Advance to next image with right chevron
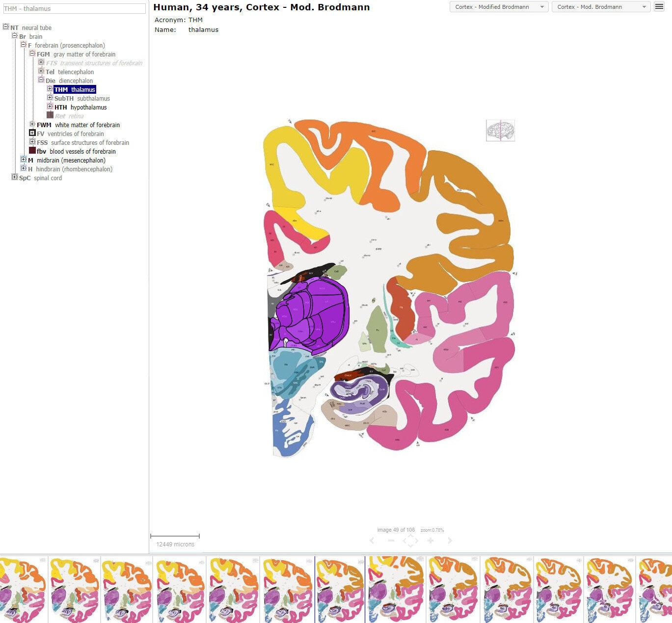The width and height of the screenshot is (672, 623). [450, 541]
